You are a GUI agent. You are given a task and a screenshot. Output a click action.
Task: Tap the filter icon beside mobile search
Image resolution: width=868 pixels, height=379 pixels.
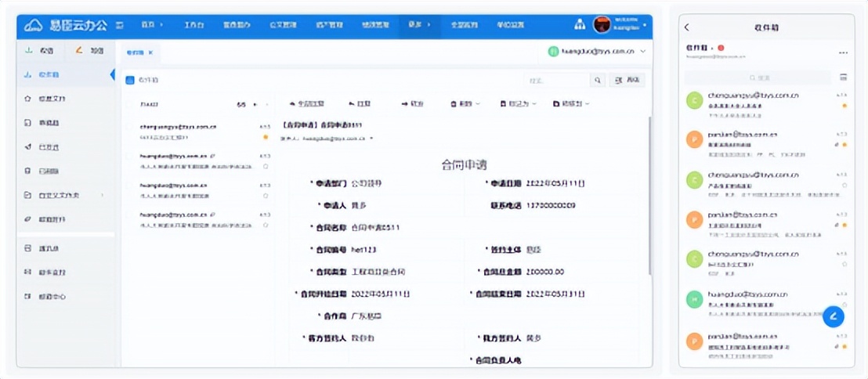coord(843,78)
